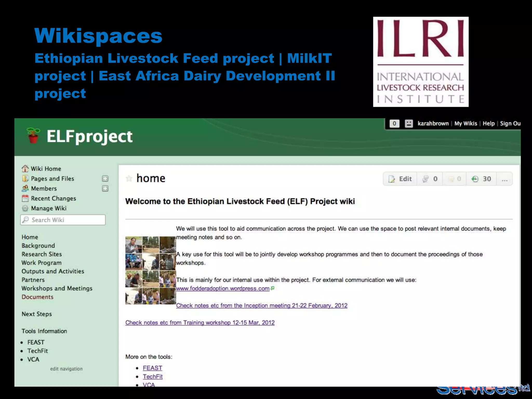Open Help in top bar
The height and width of the screenshot is (399, 532).
click(488, 123)
